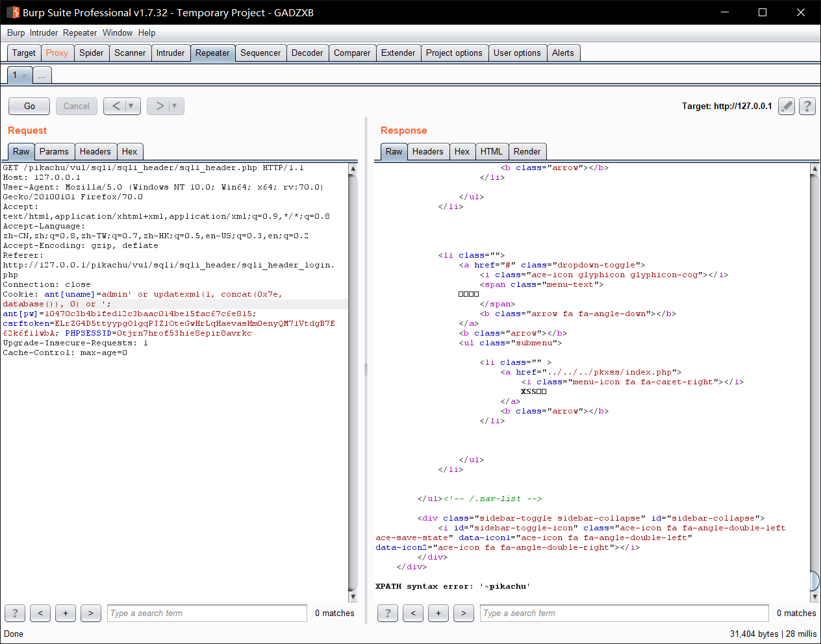Select the response HTML tab

(492, 151)
